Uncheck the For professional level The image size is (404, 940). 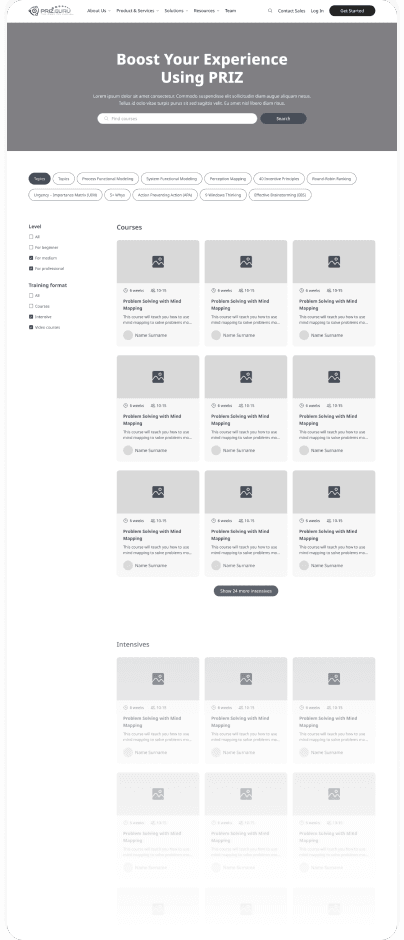click(31, 269)
